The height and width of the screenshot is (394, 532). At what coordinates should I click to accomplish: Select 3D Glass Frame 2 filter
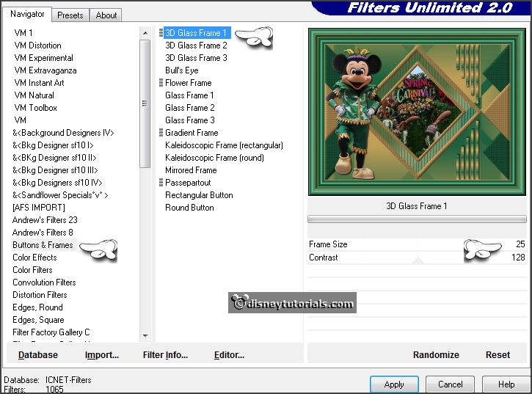(x=196, y=45)
